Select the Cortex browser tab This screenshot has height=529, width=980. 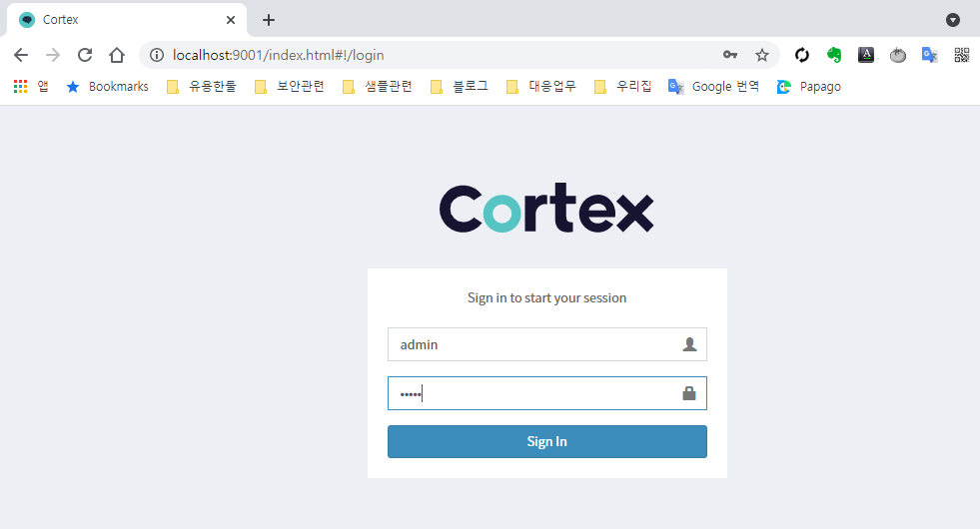(x=127, y=20)
